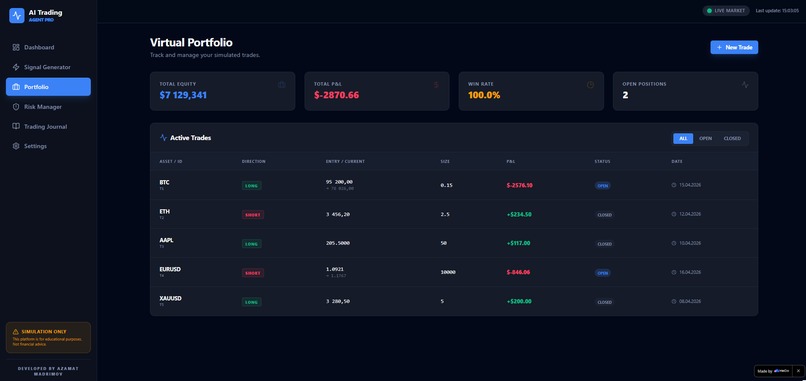This screenshot has width=806, height=381.
Task: Open the Dashboard page
Action: [48, 47]
